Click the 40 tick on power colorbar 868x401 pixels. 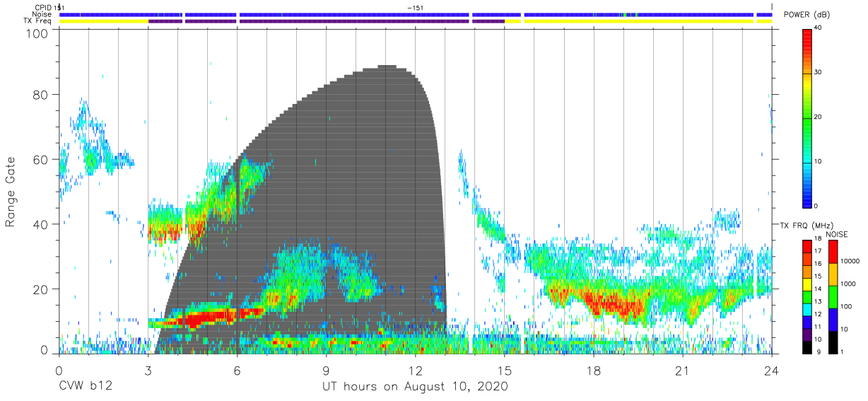point(819,28)
